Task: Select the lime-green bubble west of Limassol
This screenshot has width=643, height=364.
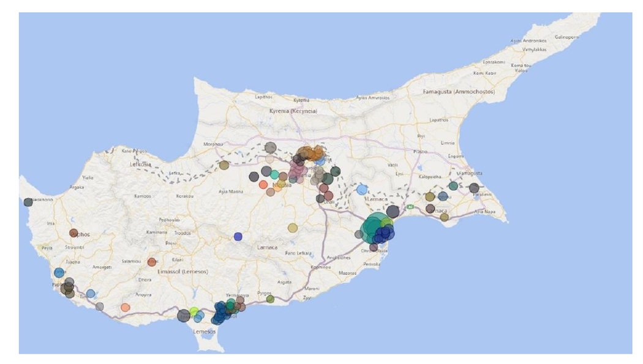Action: (x=194, y=311)
